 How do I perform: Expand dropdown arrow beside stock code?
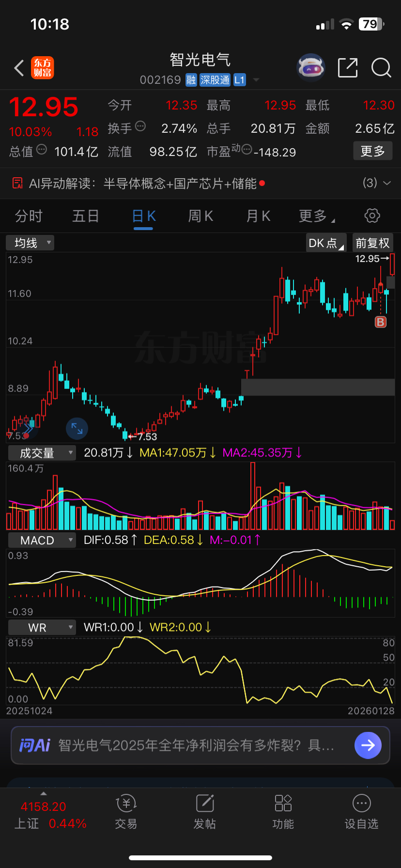pyautogui.click(x=256, y=80)
